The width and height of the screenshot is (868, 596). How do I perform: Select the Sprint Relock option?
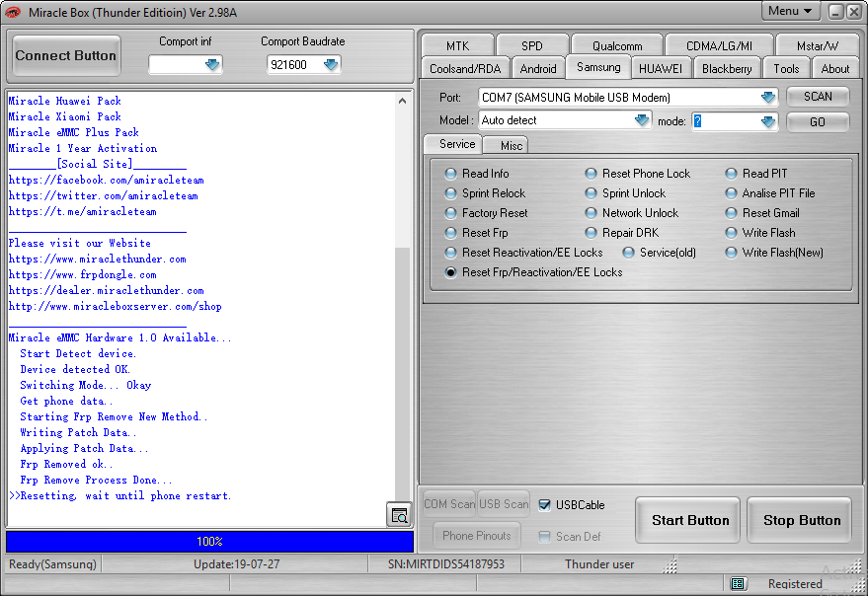tap(450, 193)
